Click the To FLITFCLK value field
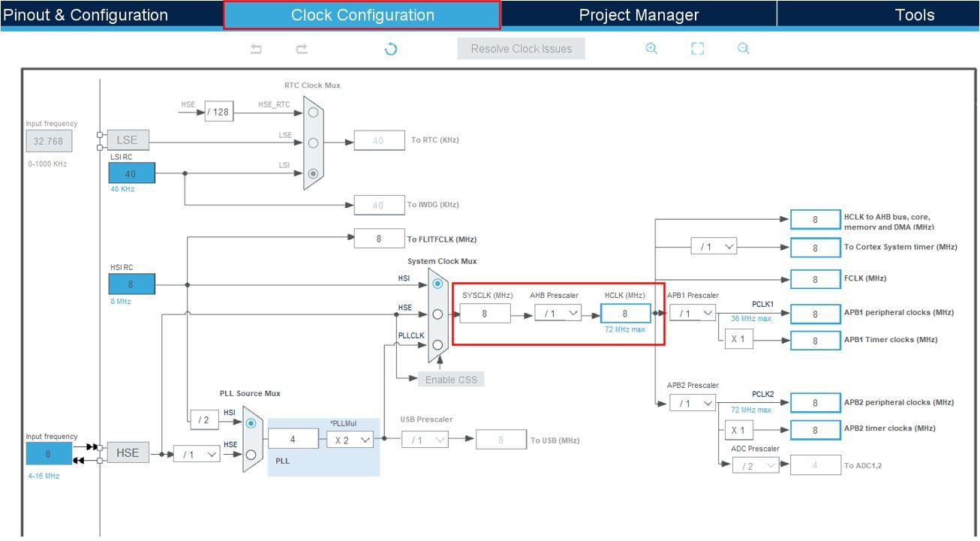The image size is (980, 541). 379,239
